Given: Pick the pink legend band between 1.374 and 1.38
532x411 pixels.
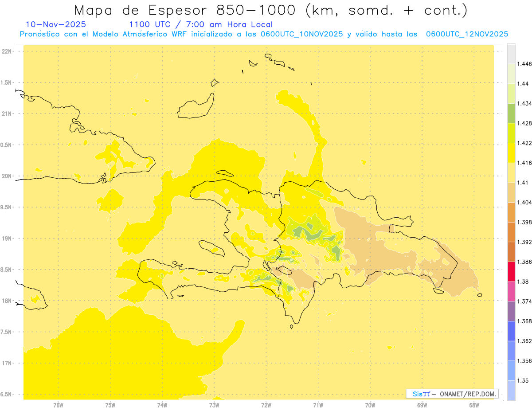Looking at the screenshot, I should [511, 291].
